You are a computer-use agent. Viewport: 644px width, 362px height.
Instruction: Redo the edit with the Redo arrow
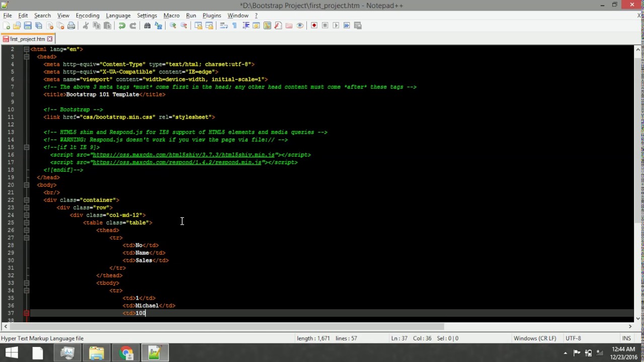pos(133,26)
